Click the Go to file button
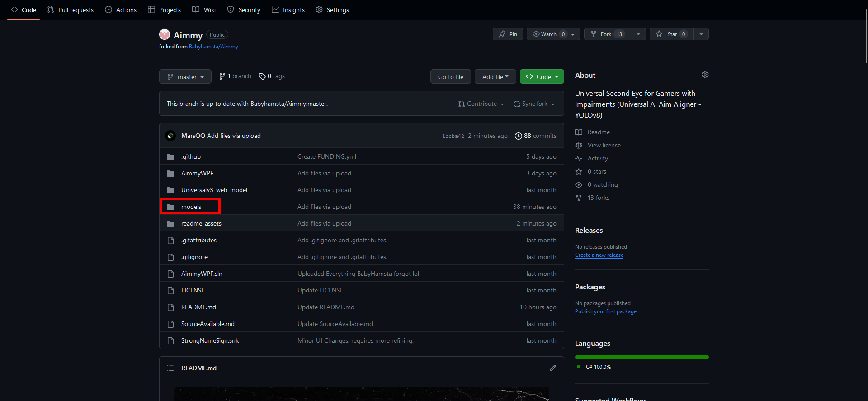This screenshot has width=868, height=401. [x=450, y=77]
